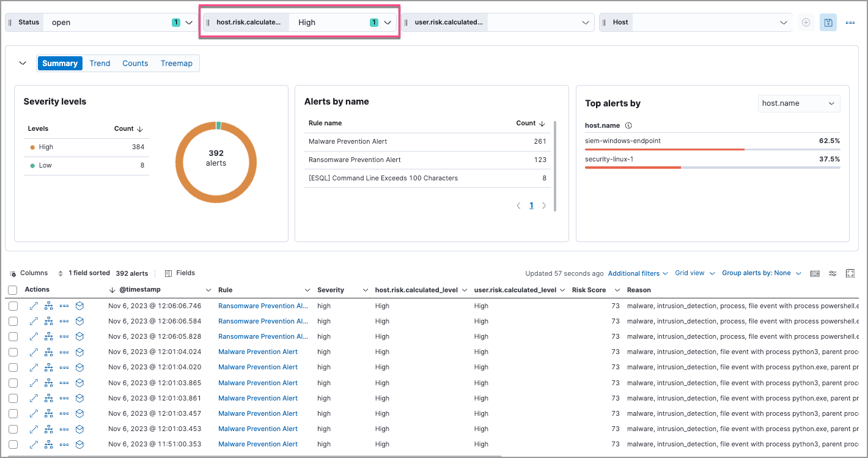
Task: Open the save query icon next to filters
Action: (828, 22)
